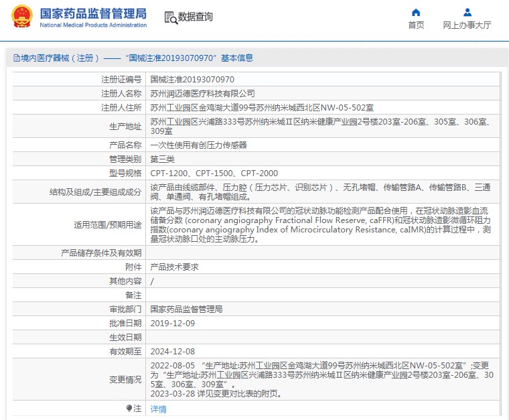Open the 详情 link
This screenshot has width=509, height=420.
tap(159, 409)
